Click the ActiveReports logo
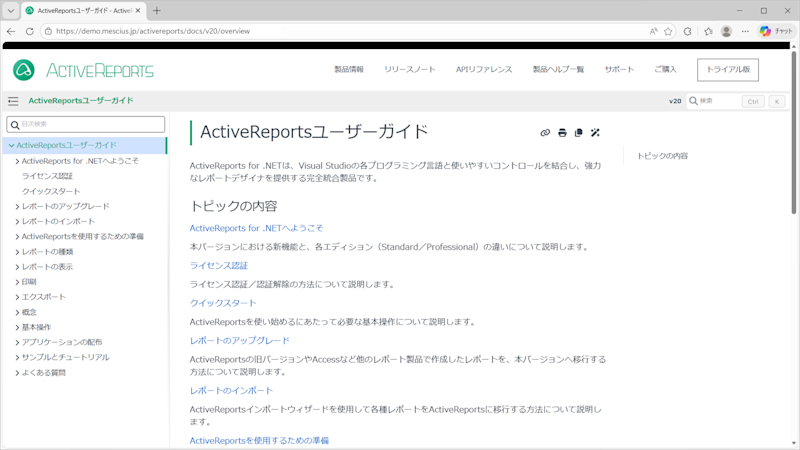 click(x=83, y=70)
